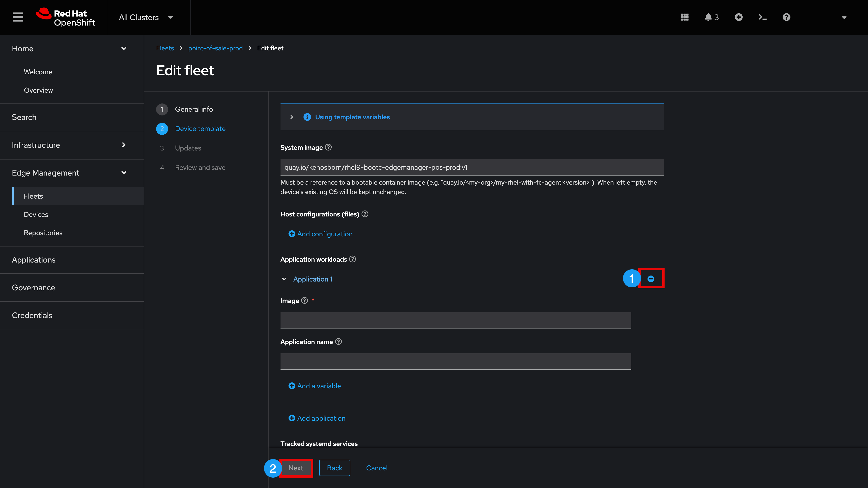The height and width of the screenshot is (488, 868).
Task: Show help for System image
Action: click(x=328, y=147)
